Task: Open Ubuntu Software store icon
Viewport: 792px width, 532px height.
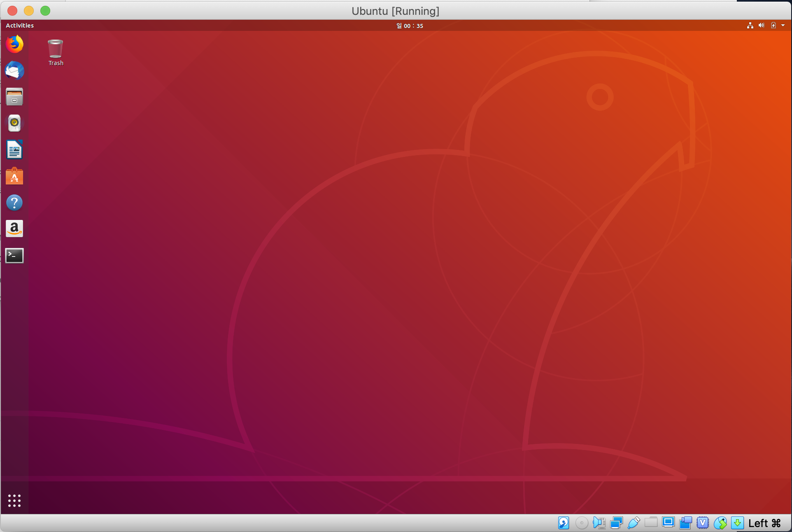Action: pyautogui.click(x=14, y=176)
